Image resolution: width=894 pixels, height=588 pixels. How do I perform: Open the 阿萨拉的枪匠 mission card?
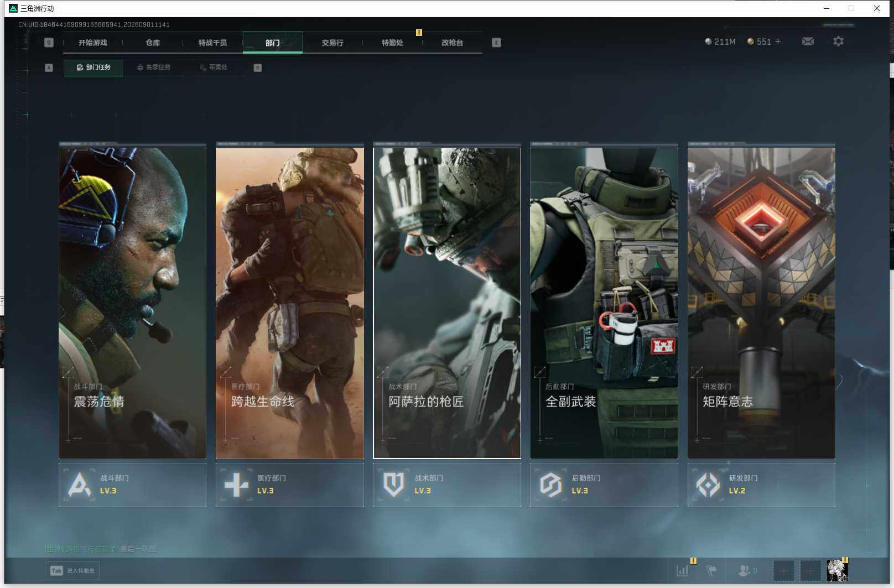click(x=446, y=303)
